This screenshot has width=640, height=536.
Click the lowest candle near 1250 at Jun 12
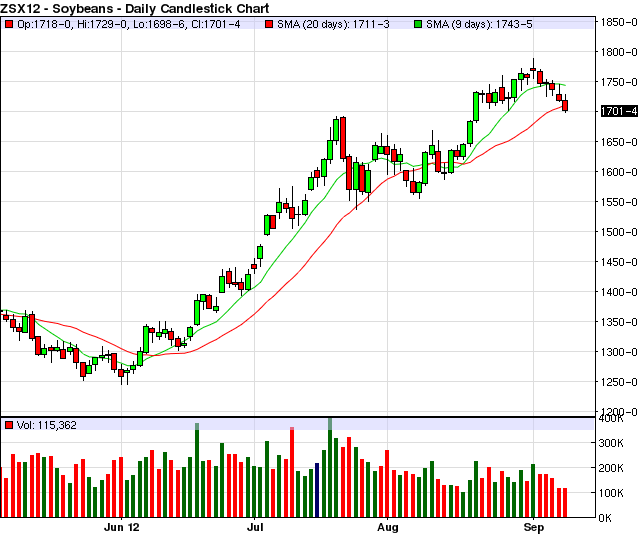(121, 373)
